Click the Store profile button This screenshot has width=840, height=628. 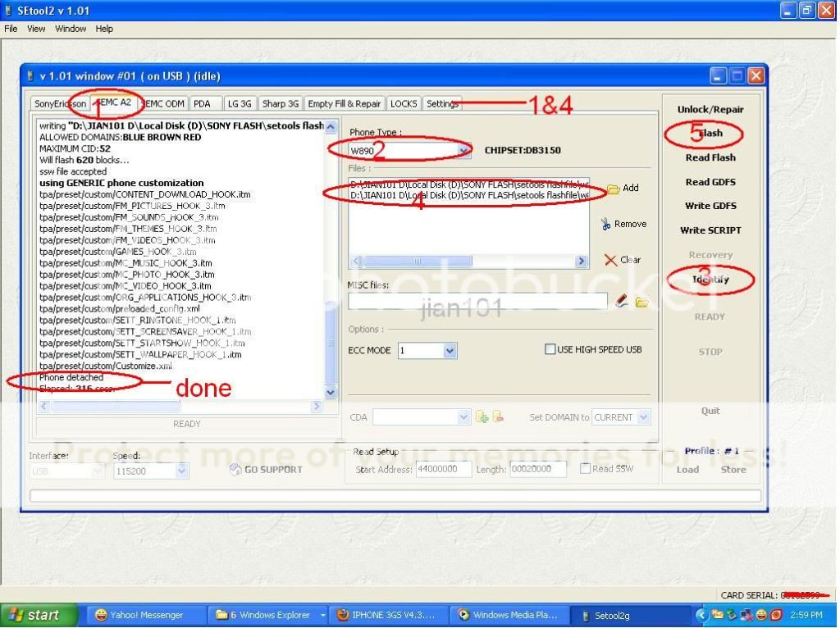point(733,470)
